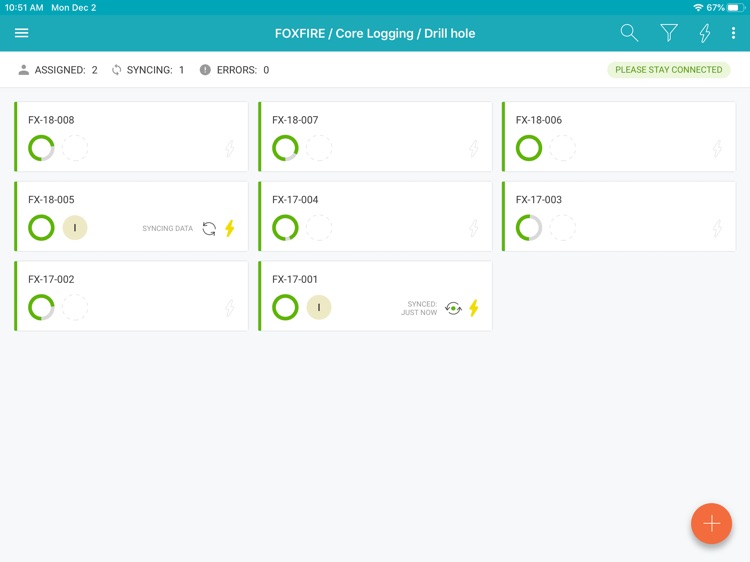Toggle lightning bolt on FX-18-008 card
Viewport: 750px width, 562px height.
click(230, 148)
